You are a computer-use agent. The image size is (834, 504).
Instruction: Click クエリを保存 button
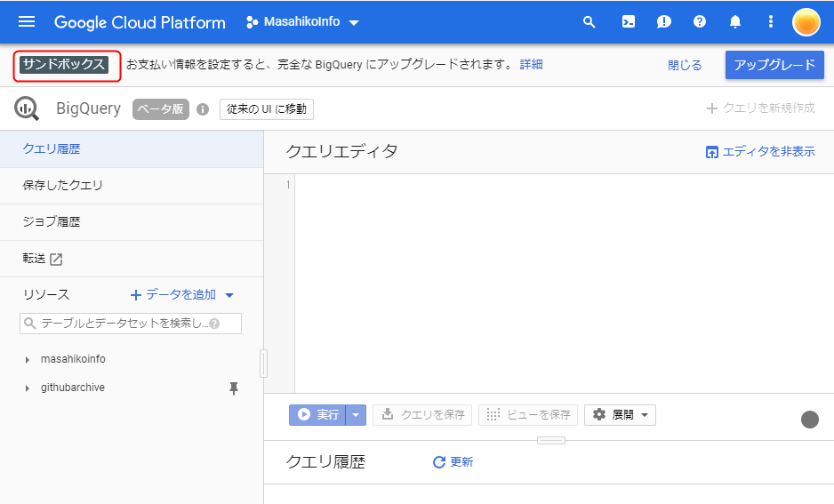click(x=422, y=415)
